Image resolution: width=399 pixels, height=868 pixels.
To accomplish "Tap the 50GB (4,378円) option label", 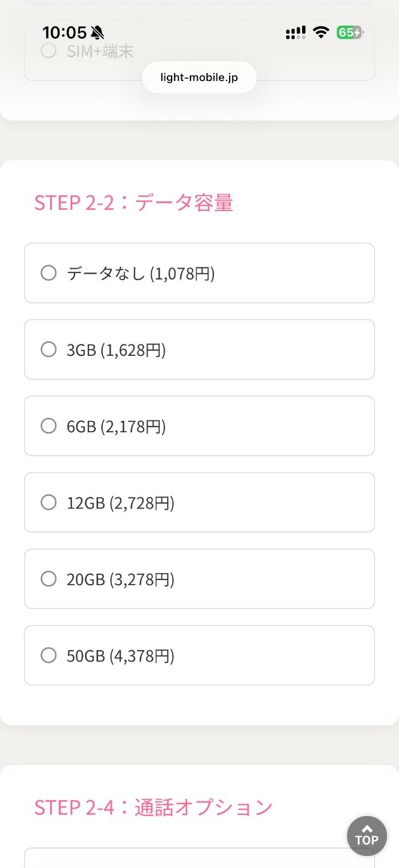I will 120,656.
